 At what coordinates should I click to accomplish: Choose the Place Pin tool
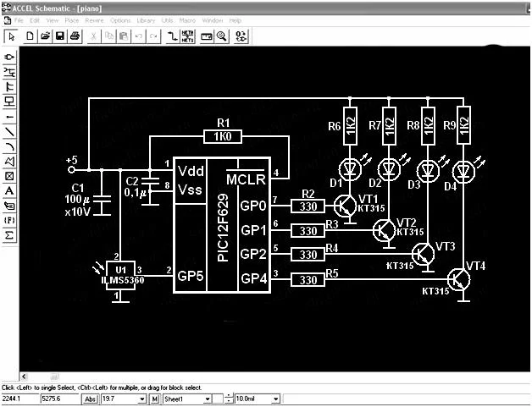pyautogui.click(x=9, y=117)
